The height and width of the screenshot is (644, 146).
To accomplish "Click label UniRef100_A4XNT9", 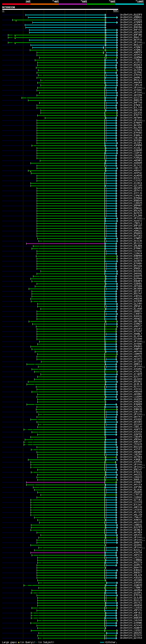I will [x=131, y=261].
